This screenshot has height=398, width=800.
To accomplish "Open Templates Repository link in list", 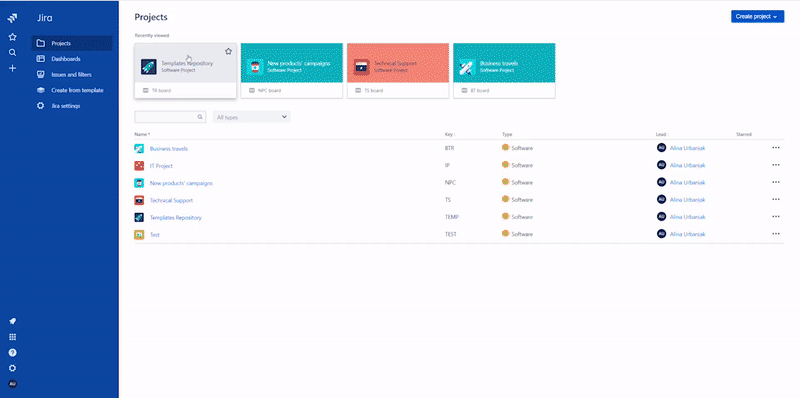I will [x=176, y=218].
